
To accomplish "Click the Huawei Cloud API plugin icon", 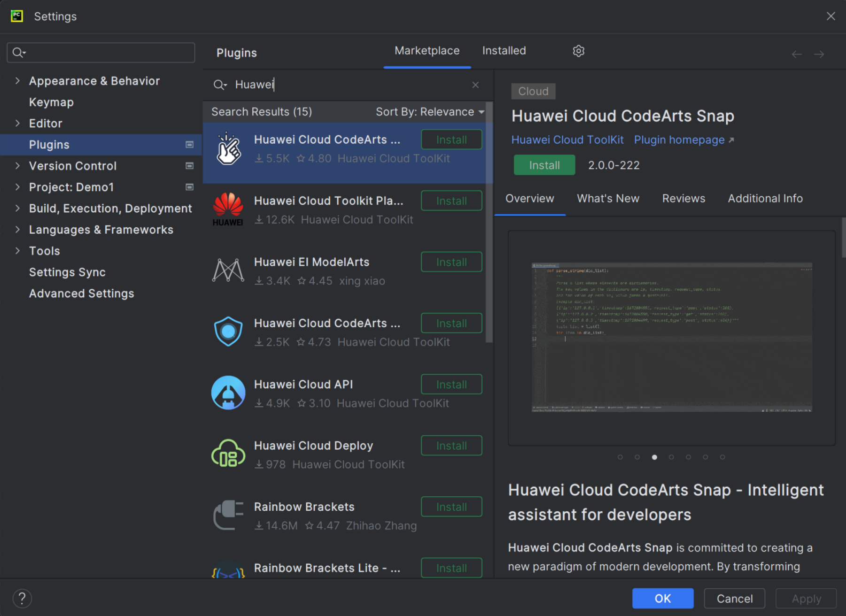I will (228, 393).
